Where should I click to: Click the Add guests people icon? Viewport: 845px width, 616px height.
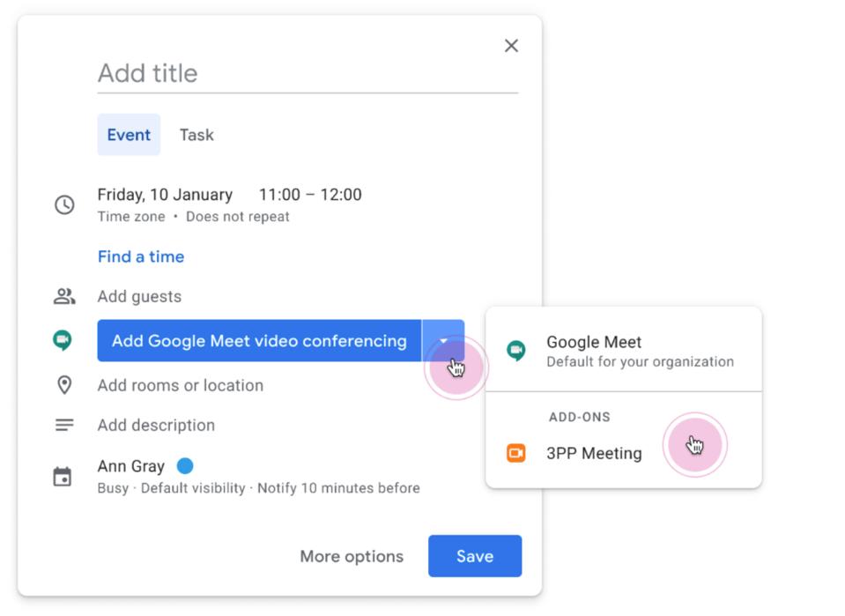[x=63, y=296]
